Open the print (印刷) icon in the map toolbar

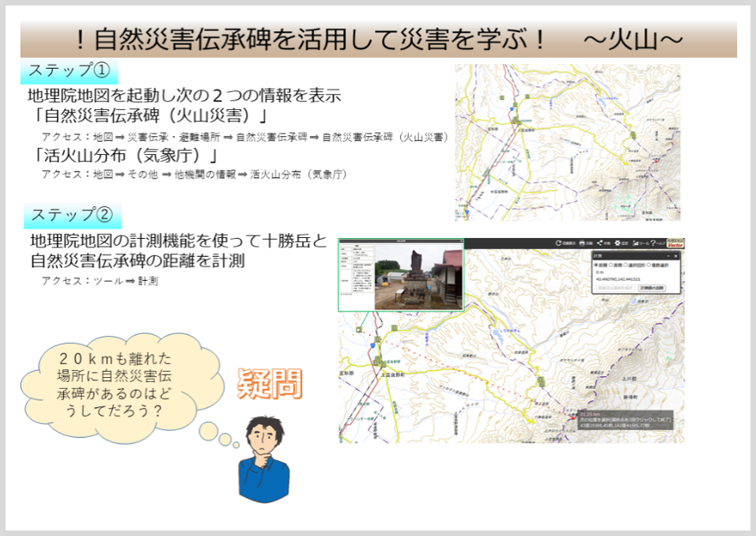(x=582, y=243)
